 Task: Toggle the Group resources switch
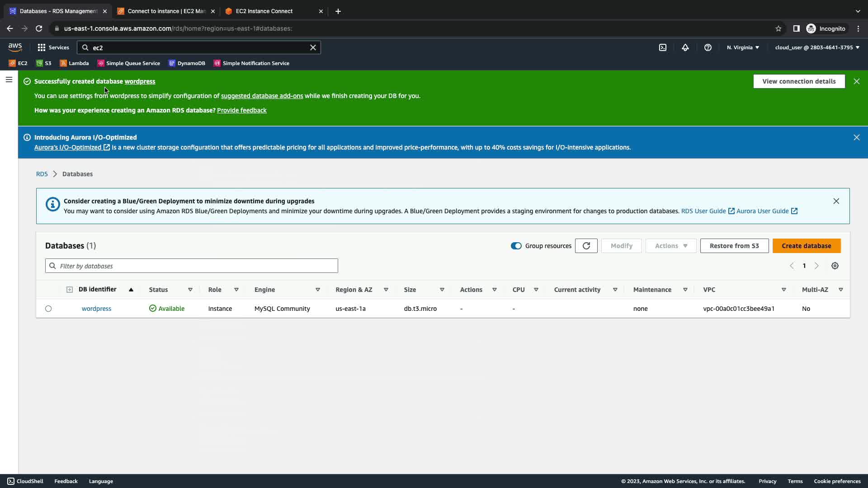click(x=516, y=246)
